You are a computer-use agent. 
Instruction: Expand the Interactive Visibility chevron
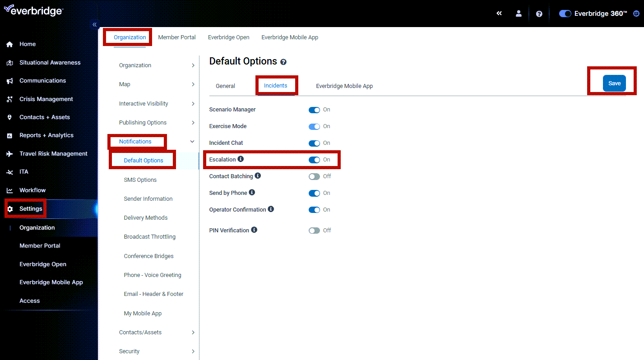193,104
